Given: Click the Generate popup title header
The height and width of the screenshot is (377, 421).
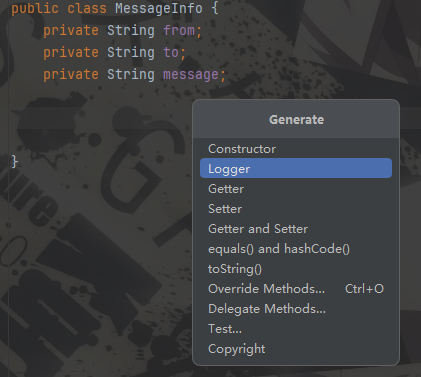Looking at the screenshot, I should [296, 119].
